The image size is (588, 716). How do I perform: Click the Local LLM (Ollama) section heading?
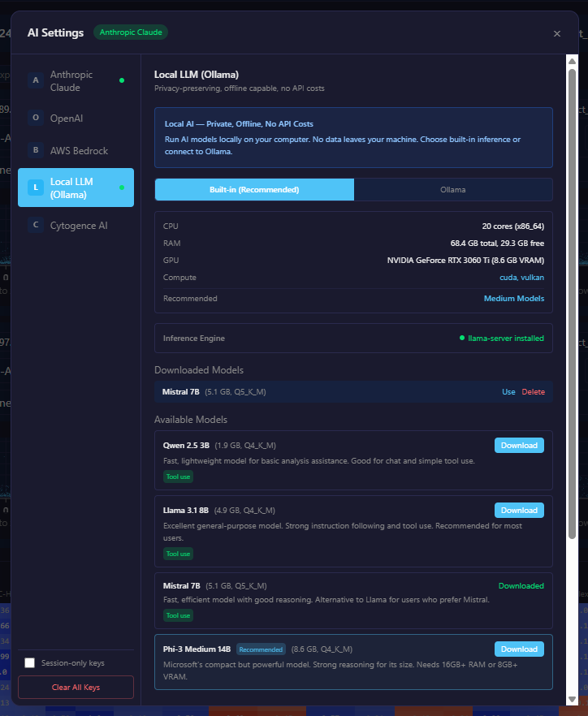pyautogui.click(x=197, y=75)
